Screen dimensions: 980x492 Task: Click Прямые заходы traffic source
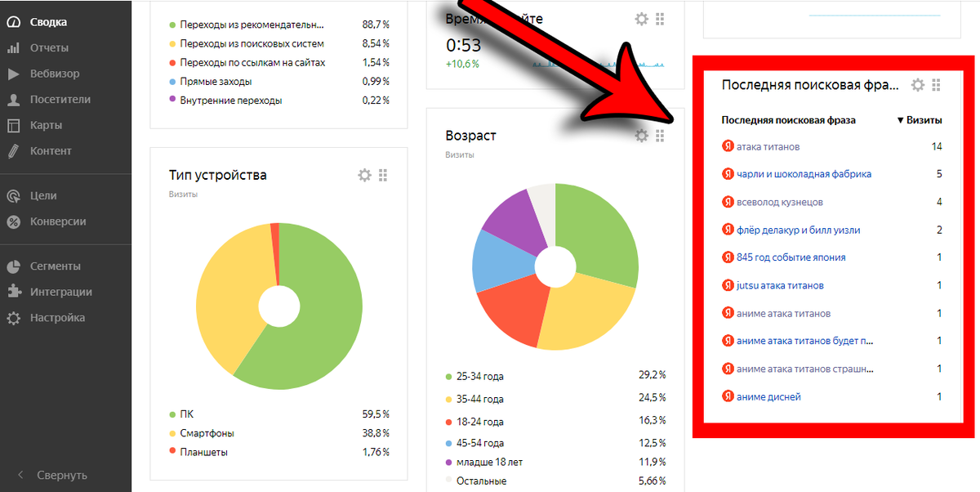(216, 82)
